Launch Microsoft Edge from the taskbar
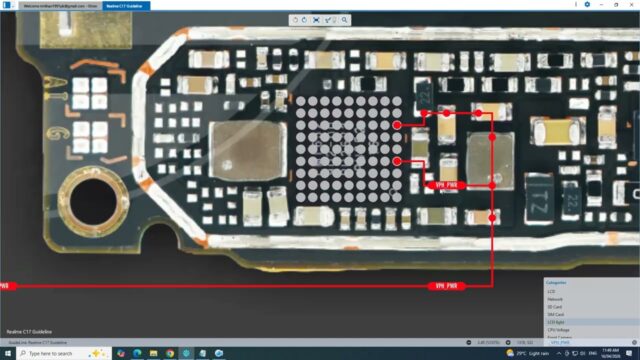Image resolution: width=640 pixels, height=360 pixels. 137,353
